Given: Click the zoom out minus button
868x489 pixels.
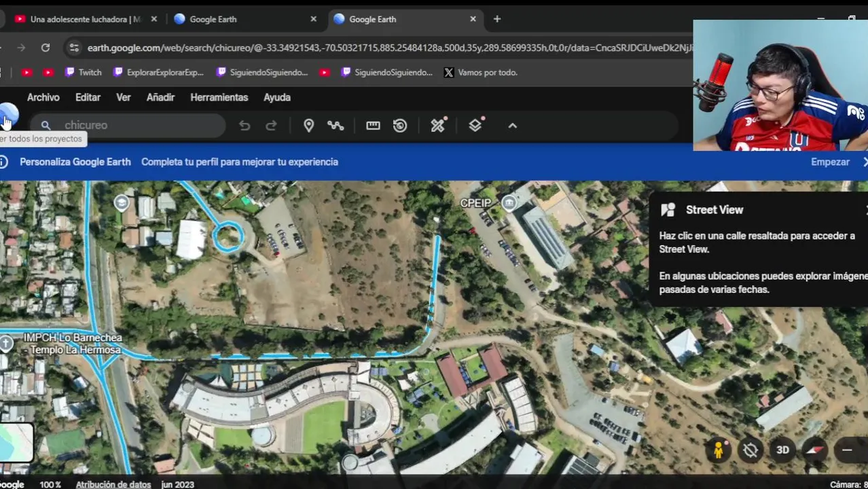Looking at the screenshot, I should coord(847,450).
